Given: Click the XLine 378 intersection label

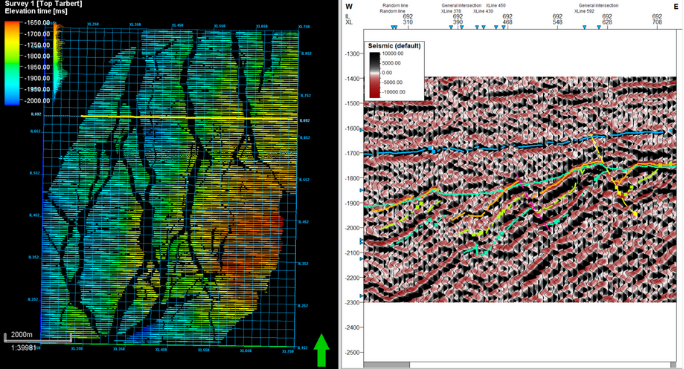Looking at the screenshot, I should [x=451, y=11].
